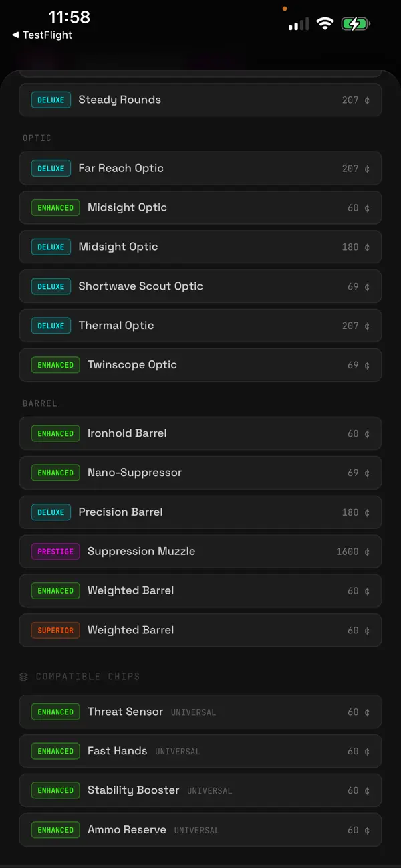Tap the DELUXE badge on Thermal Optic
The width and height of the screenshot is (401, 868).
(x=51, y=326)
